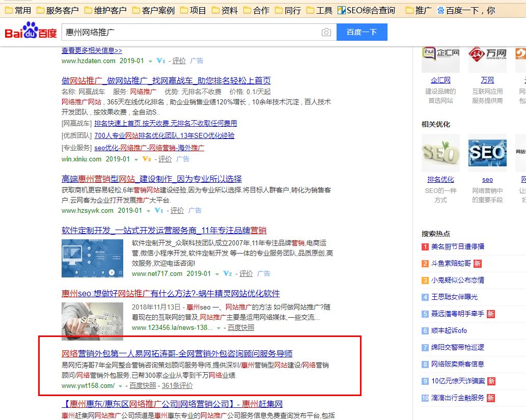Click the 百度一下 search button
Image resolution: width=526 pixels, height=420 pixels.
[362, 32]
